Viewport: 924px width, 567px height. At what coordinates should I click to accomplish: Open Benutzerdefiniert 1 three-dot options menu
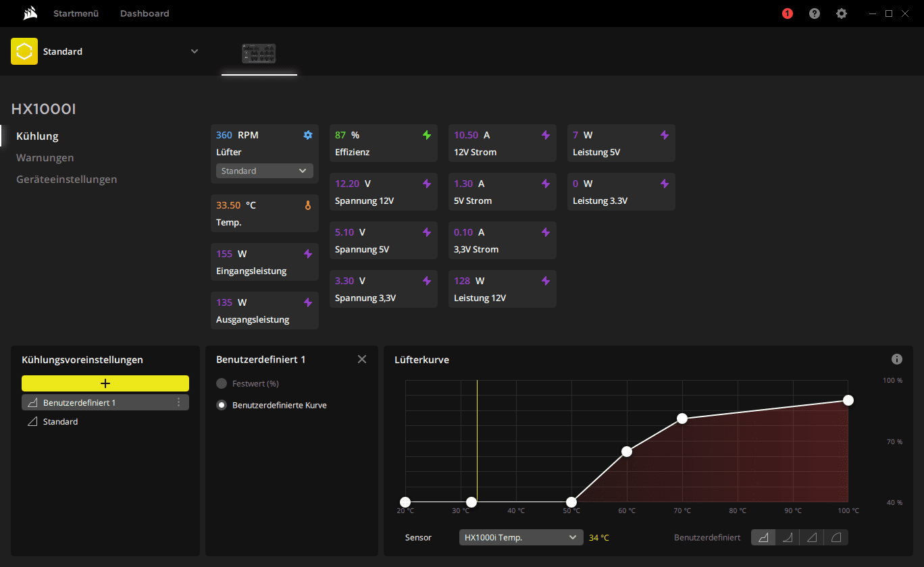pos(179,402)
